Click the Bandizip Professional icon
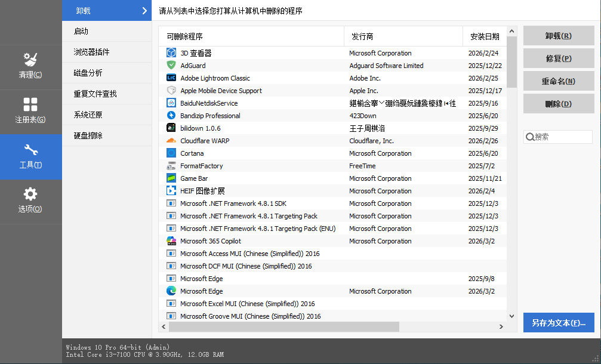Screen dimensions: 601x364 pyautogui.click(x=171, y=116)
